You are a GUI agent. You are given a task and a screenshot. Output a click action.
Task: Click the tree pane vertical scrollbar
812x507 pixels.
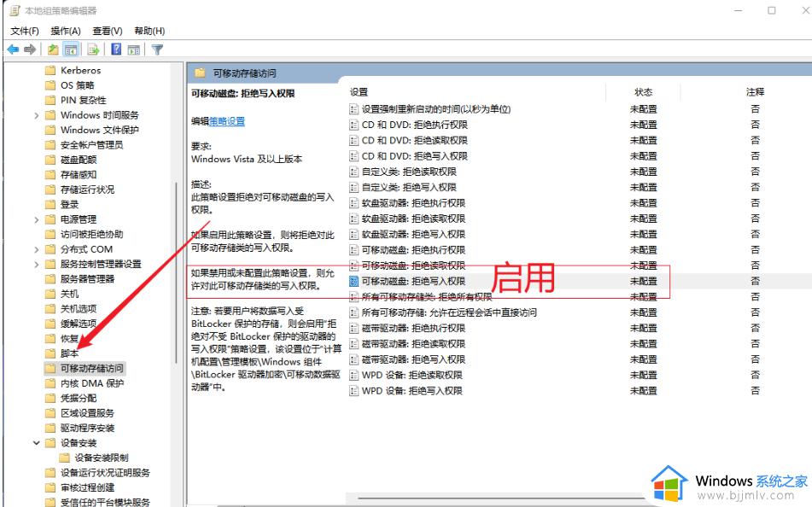(x=177, y=272)
